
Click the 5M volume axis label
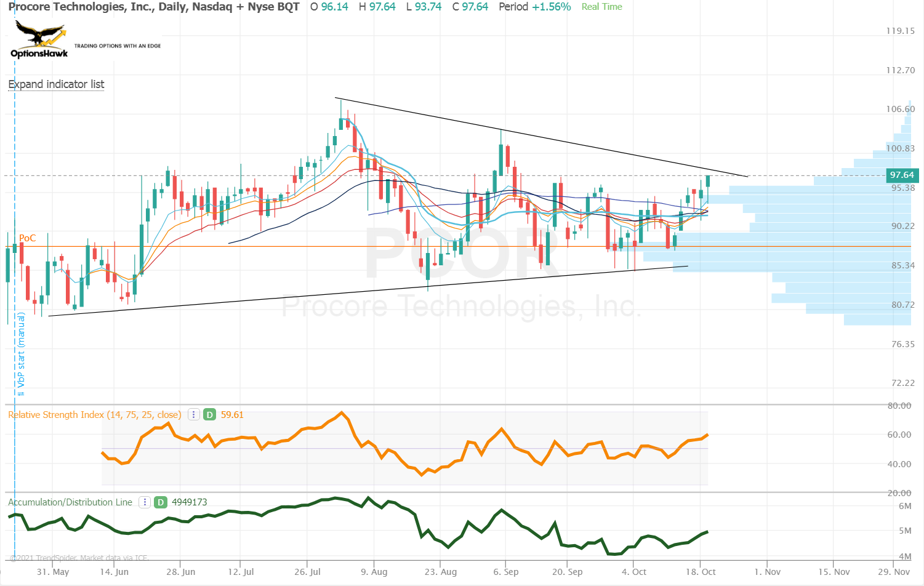(905, 531)
